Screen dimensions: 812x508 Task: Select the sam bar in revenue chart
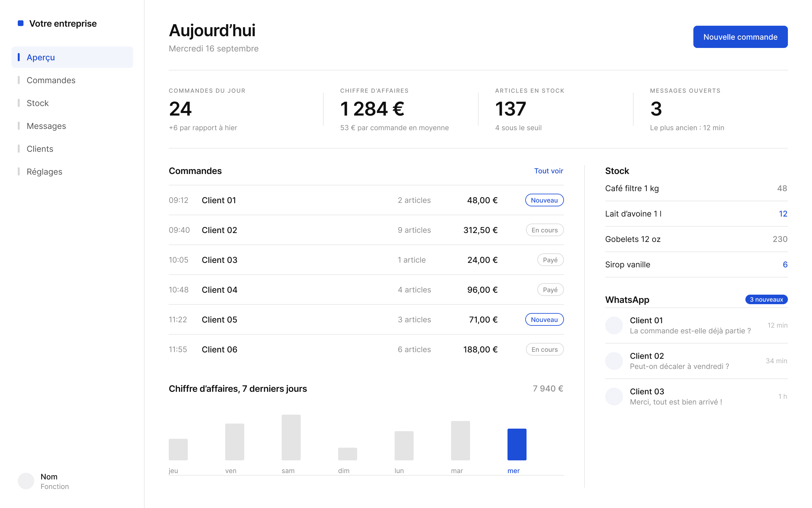291,438
